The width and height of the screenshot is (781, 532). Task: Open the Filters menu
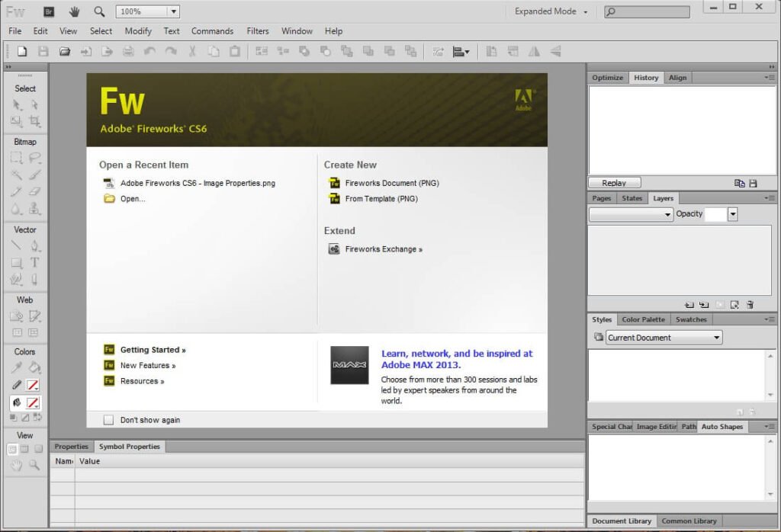(258, 30)
